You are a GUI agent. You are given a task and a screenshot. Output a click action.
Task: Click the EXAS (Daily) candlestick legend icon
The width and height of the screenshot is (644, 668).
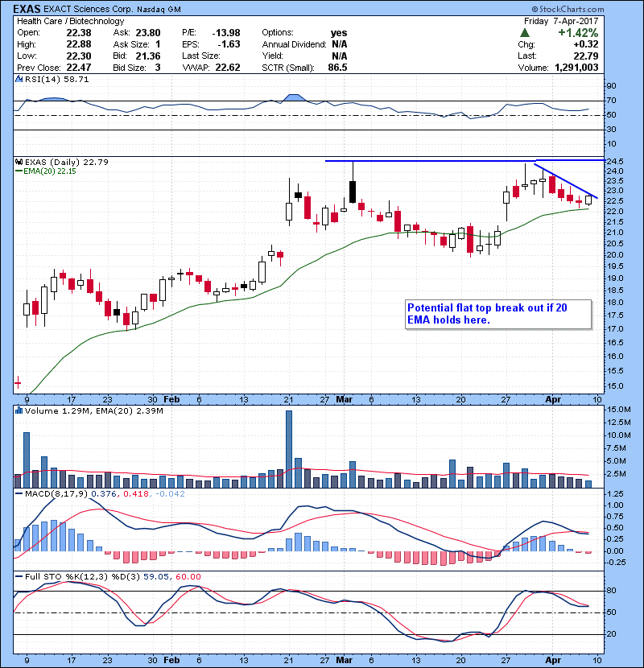pyautogui.click(x=19, y=162)
